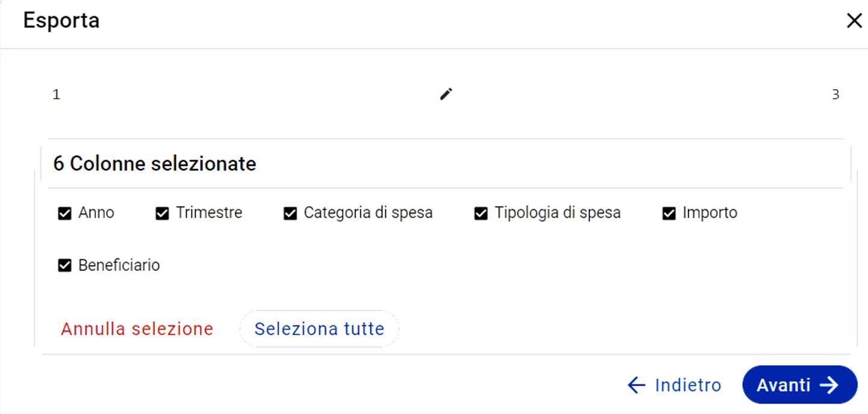868x414 pixels.
Task: Close the Esporta dialog
Action: click(854, 21)
